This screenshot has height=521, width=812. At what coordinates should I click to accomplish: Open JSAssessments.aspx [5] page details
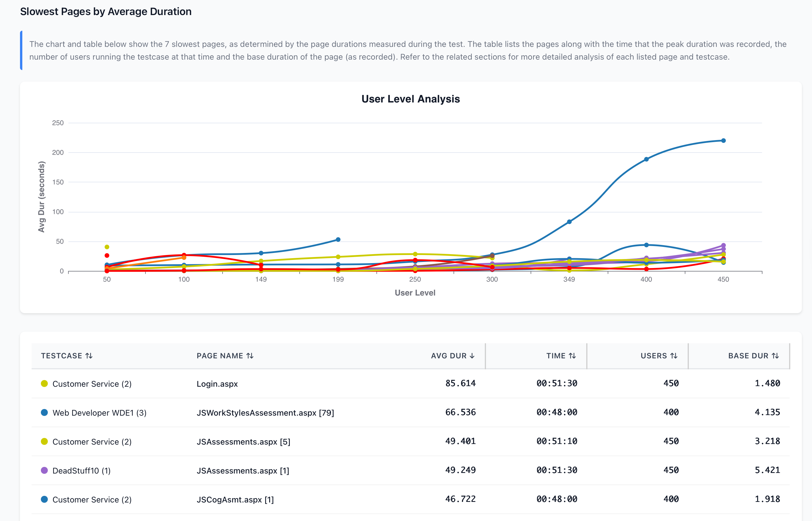pos(243,441)
